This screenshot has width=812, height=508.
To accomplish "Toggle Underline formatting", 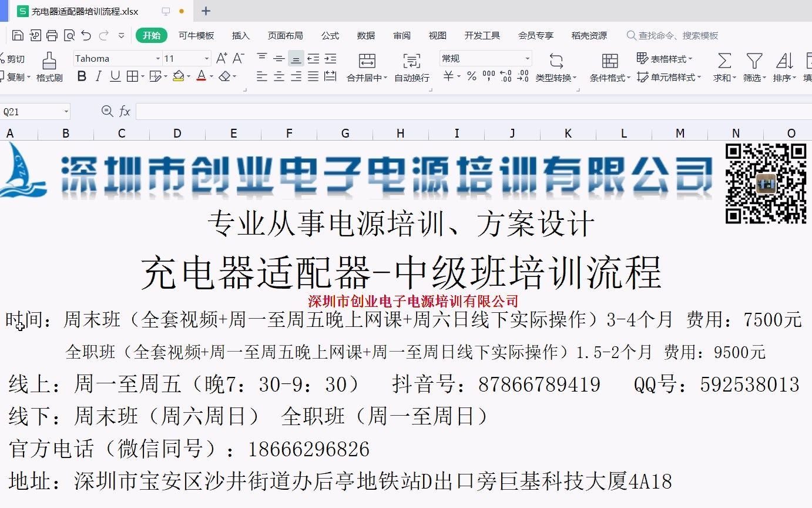I will click(115, 76).
